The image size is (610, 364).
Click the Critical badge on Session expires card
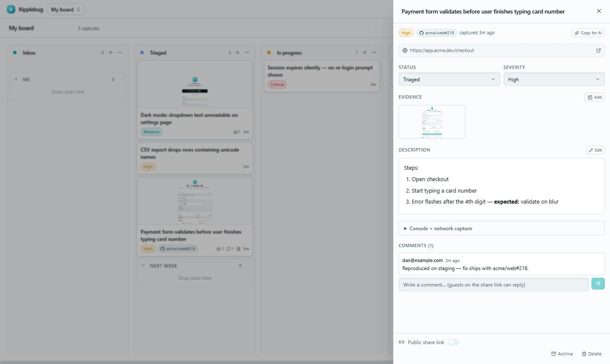277,85
